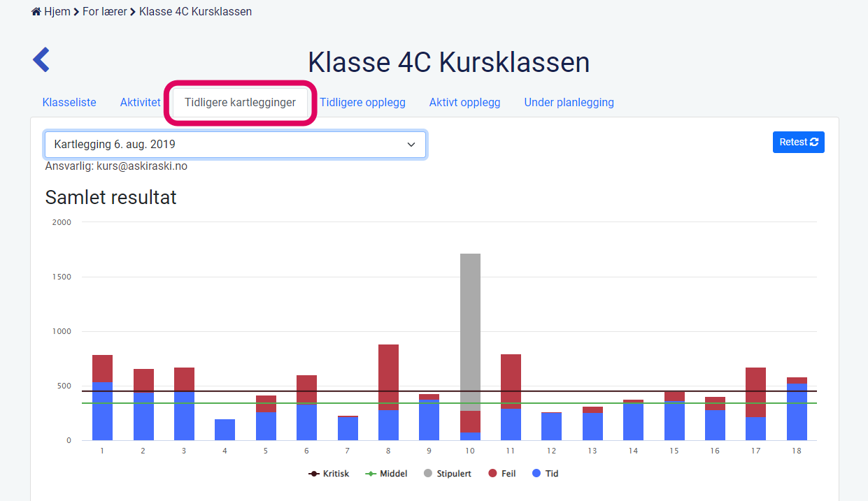
Task: Open the For lærer breadcrumb link
Action: coord(105,12)
